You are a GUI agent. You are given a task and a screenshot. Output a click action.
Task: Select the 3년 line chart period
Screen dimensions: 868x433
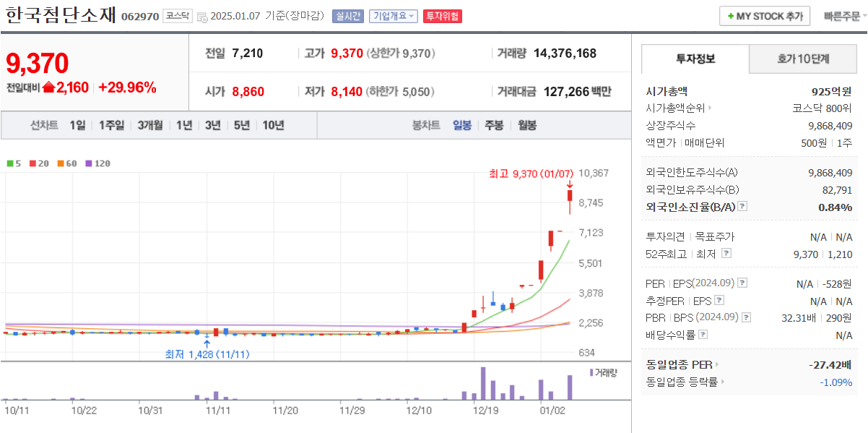(212, 125)
